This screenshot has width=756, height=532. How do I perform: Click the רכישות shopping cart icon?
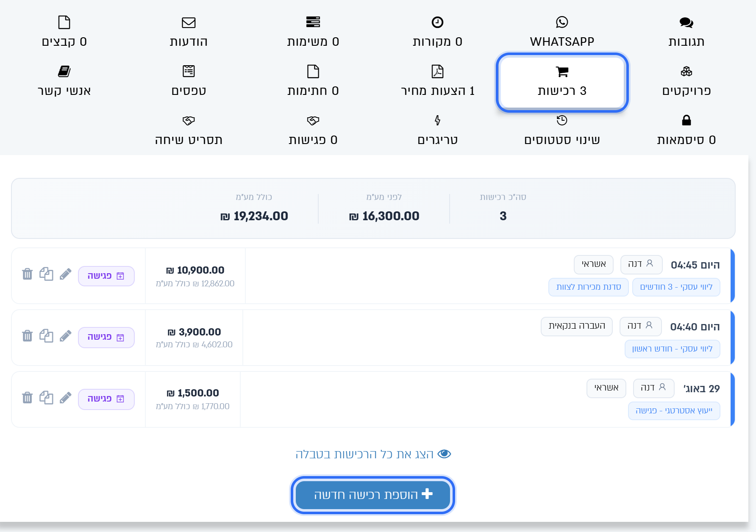point(562,72)
